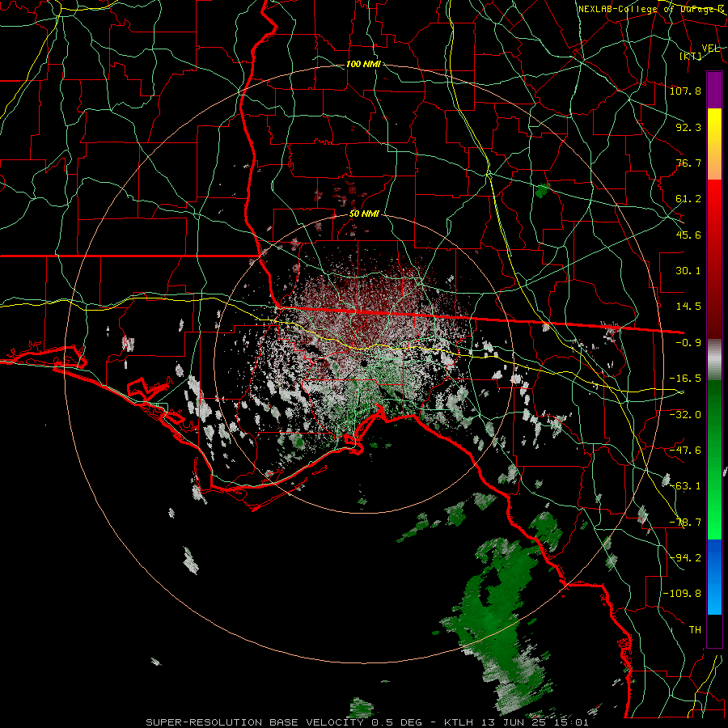The height and width of the screenshot is (728, 728).
Task: Click the 45.6 value on the velocity scale
Action: pos(688,235)
